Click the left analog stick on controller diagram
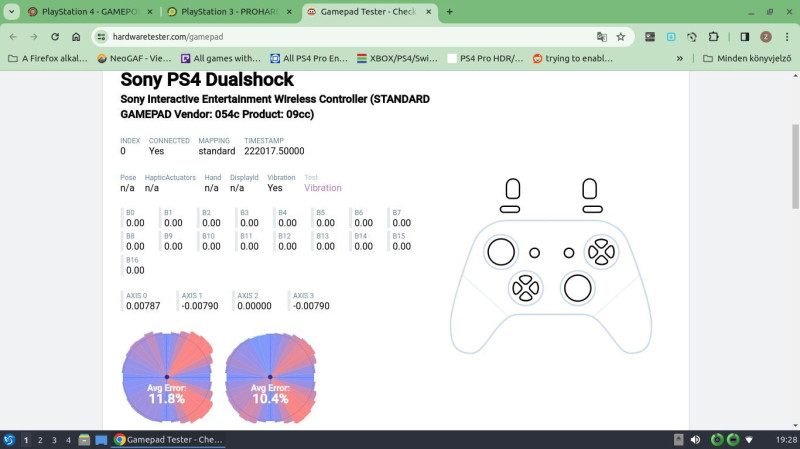 tap(501, 252)
